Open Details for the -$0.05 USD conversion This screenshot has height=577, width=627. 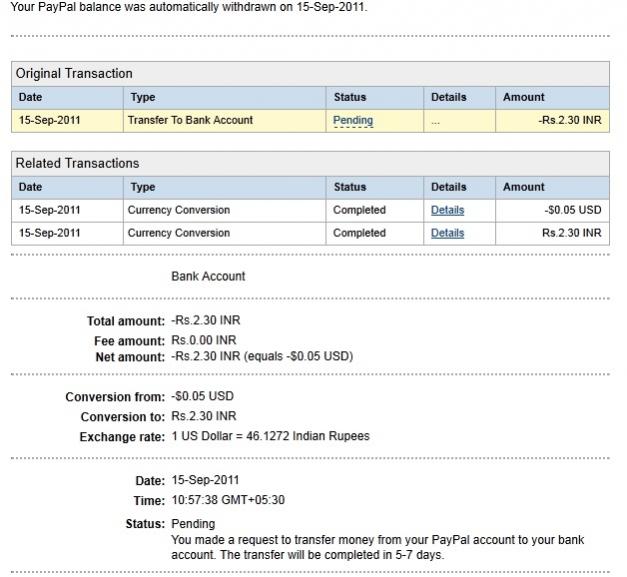447,210
